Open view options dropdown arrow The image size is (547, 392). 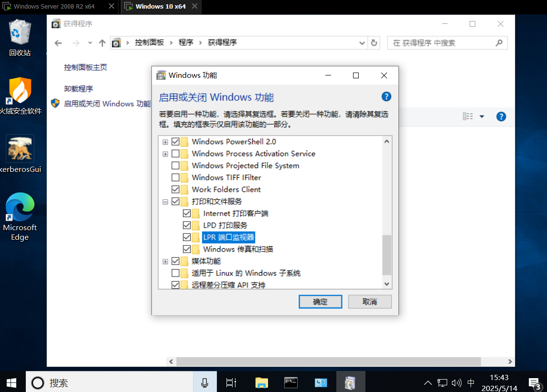pos(482,117)
